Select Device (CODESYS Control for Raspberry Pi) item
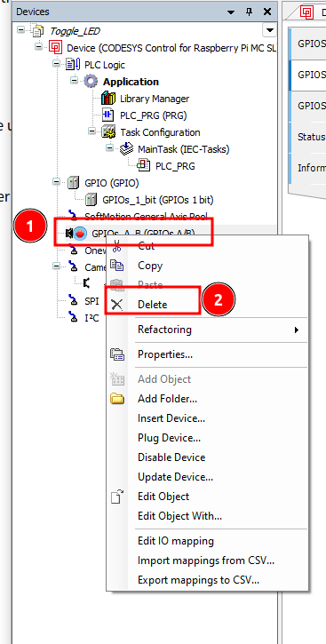Screen dimensions: 326x644 [171, 48]
